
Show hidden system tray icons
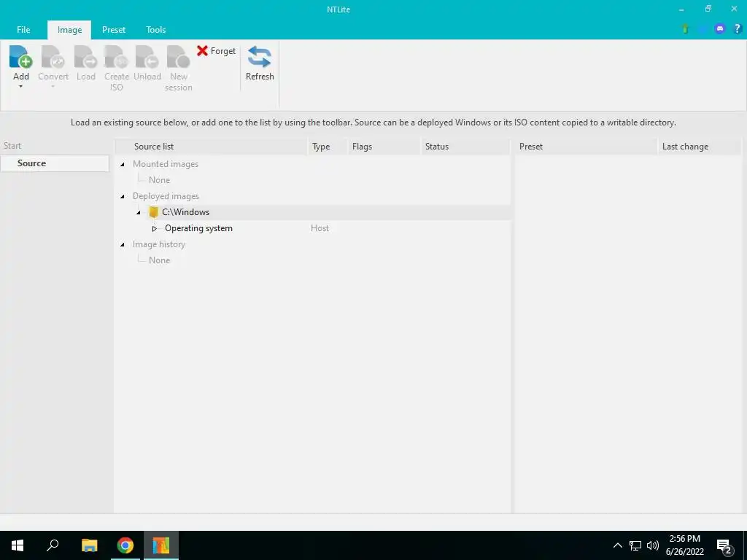coord(617,545)
